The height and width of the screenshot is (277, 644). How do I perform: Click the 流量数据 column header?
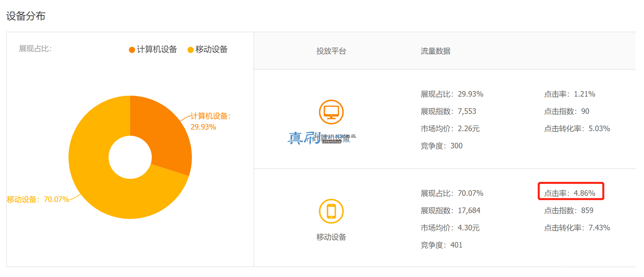point(435,51)
